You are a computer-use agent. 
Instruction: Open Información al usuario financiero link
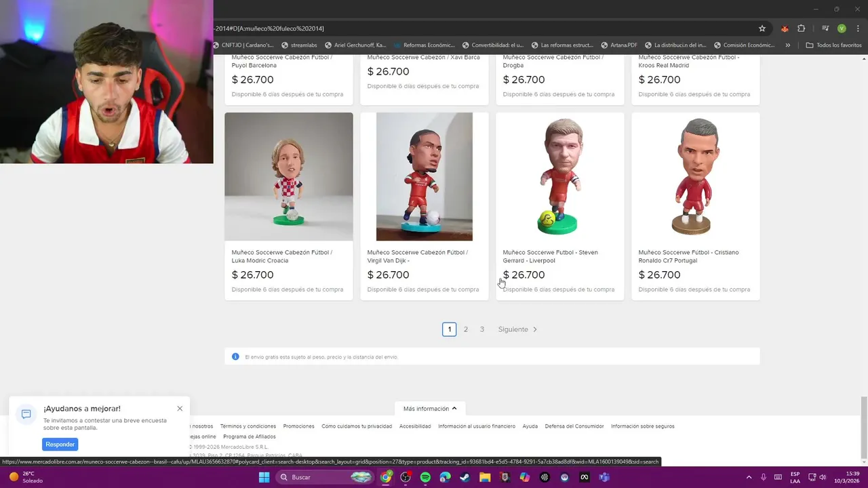click(477, 426)
